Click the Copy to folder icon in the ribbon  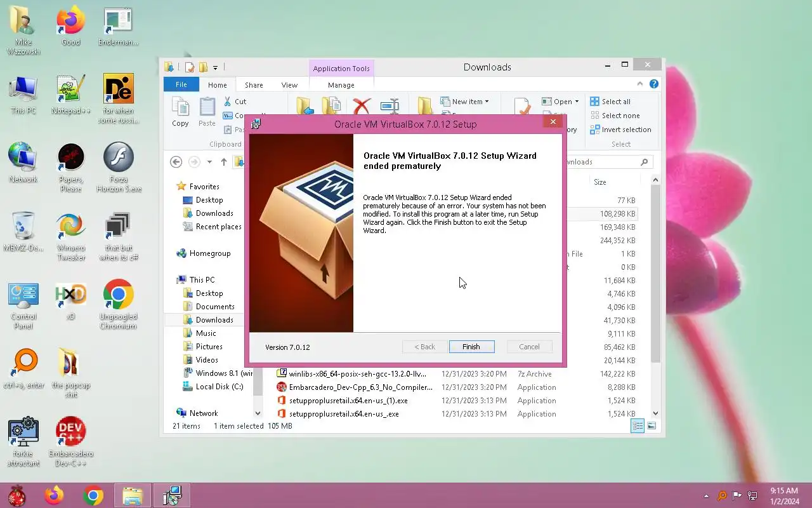click(331, 107)
